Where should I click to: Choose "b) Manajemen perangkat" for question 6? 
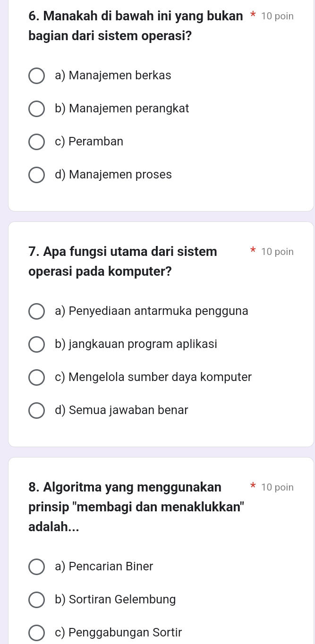(x=36, y=109)
